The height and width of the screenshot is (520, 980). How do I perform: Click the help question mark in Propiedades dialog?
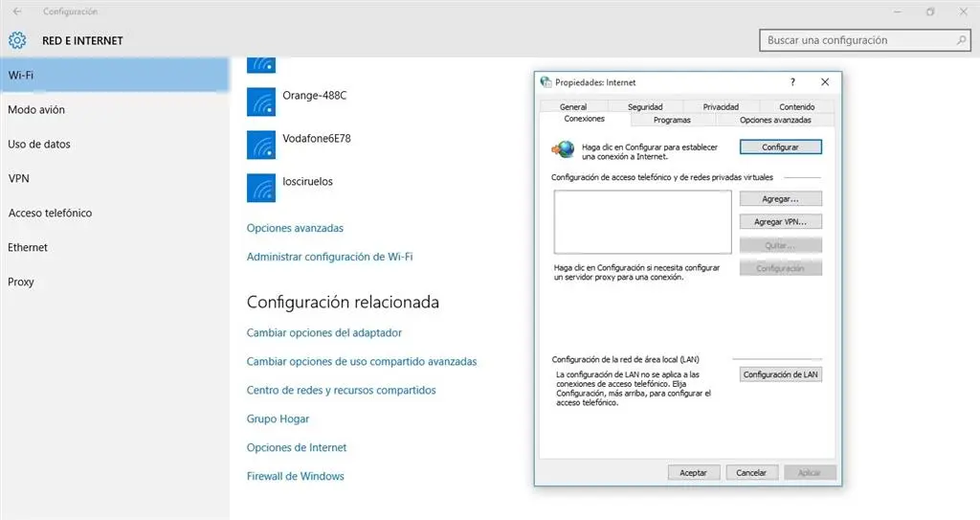point(792,82)
